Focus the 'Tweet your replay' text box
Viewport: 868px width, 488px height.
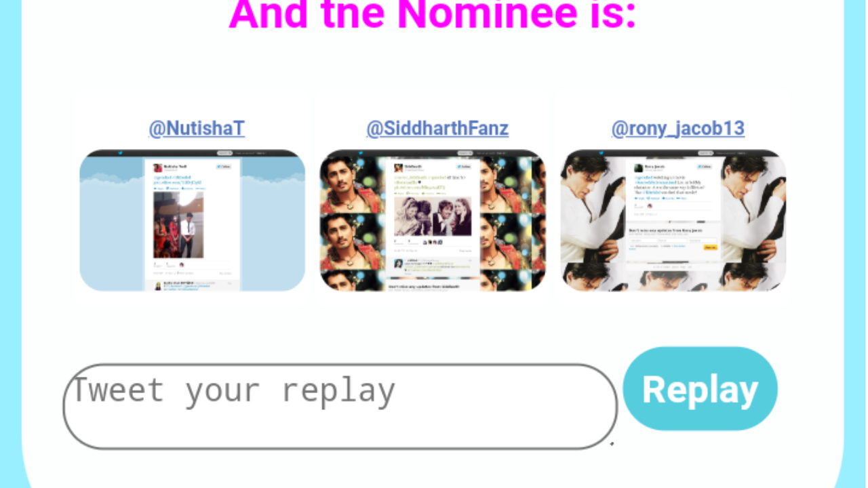[x=340, y=407]
